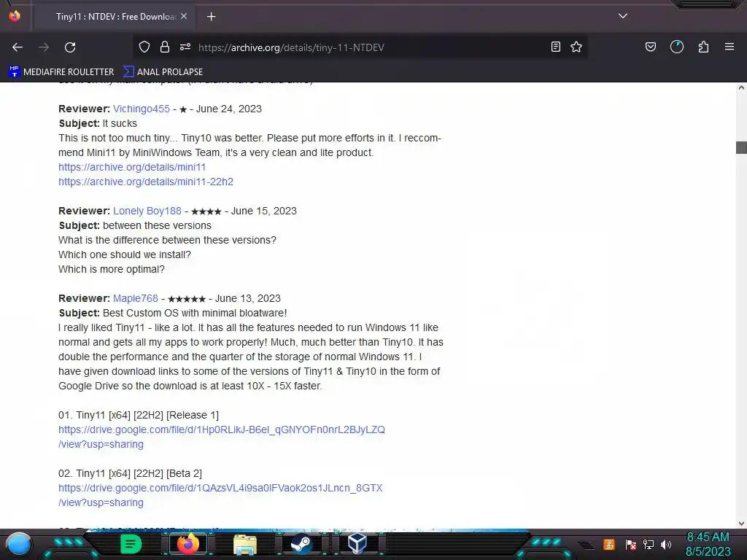747x560 pixels.
Task: Open the Firefox application menu
Action: tap(729, 47)
